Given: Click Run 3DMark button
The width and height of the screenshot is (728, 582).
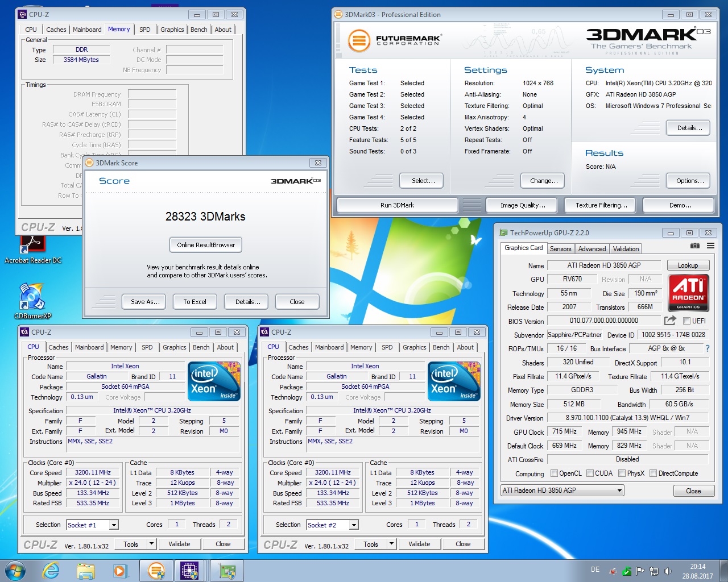Looking at the screenshot, I should [397, 205].
